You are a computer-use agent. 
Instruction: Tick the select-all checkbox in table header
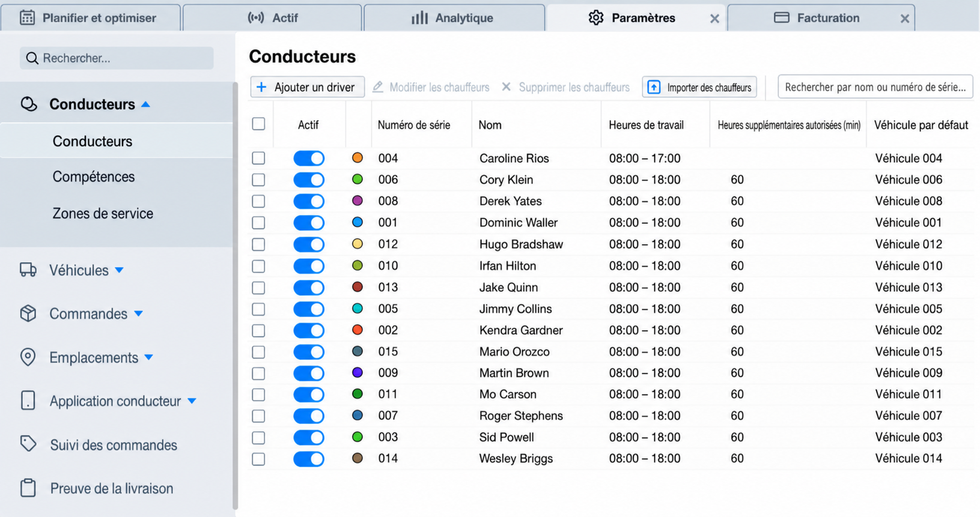pos(258,124)
